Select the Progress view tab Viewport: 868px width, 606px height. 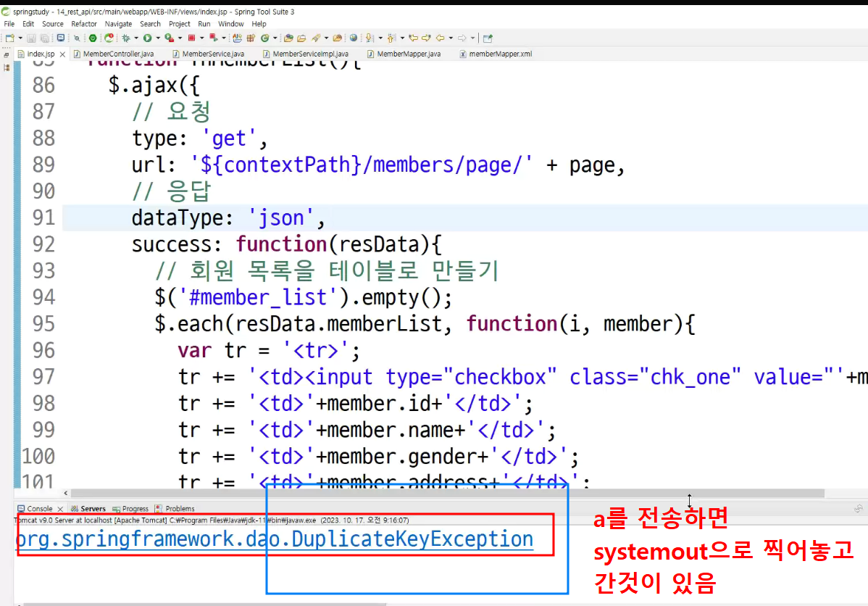[x=130, y=509]
